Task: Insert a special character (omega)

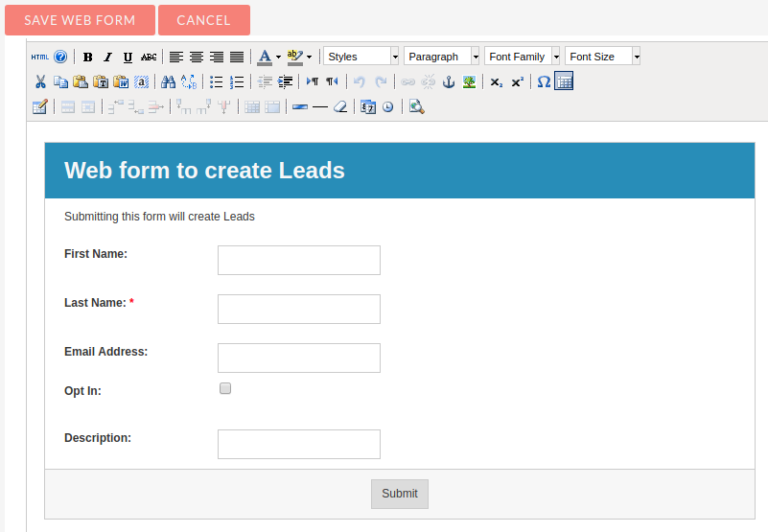Action: (544, 81)
